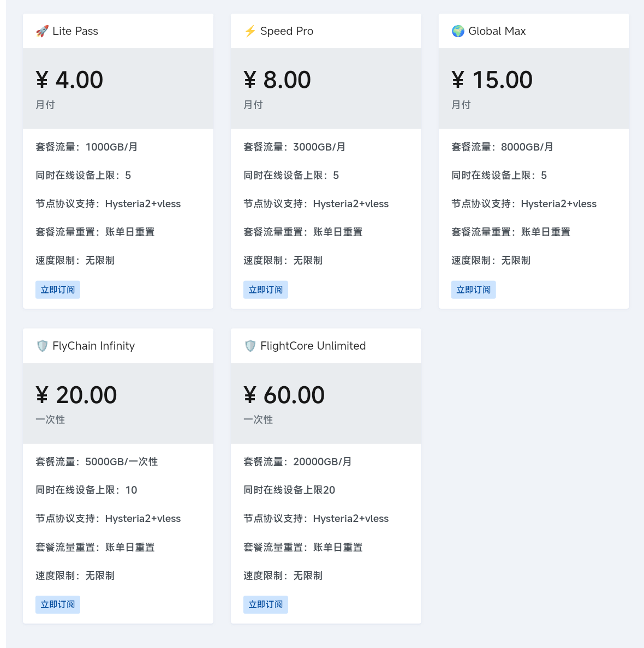Screen dimensions: 644x648
Task: Click the ¥ 8.00 price
Action: point(277,79)
